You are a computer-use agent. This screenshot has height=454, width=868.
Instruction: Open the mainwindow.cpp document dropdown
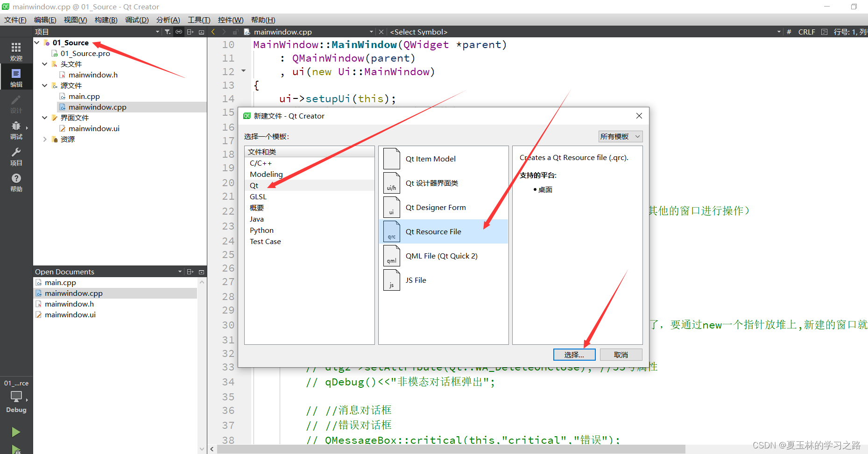(371, 32)
